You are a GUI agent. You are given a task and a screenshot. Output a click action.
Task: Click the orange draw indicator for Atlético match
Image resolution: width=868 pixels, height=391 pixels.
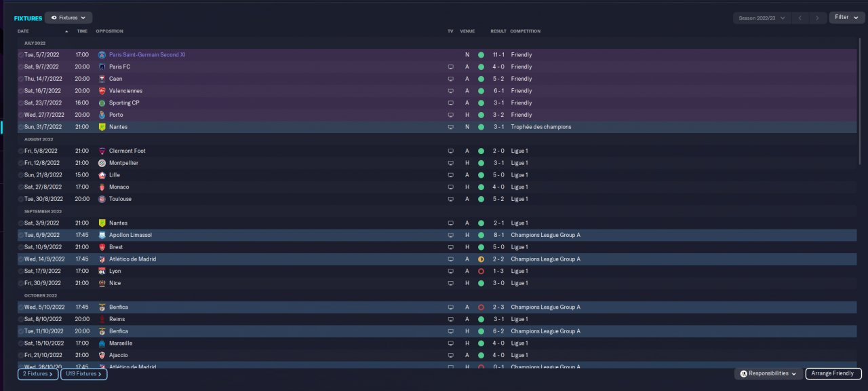pos(481,259)
